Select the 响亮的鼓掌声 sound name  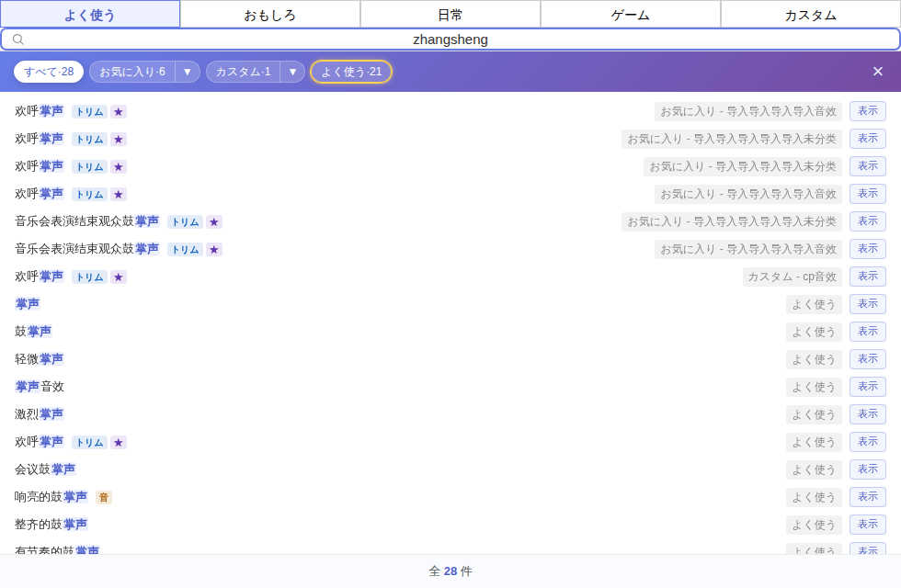coord(51,497)
